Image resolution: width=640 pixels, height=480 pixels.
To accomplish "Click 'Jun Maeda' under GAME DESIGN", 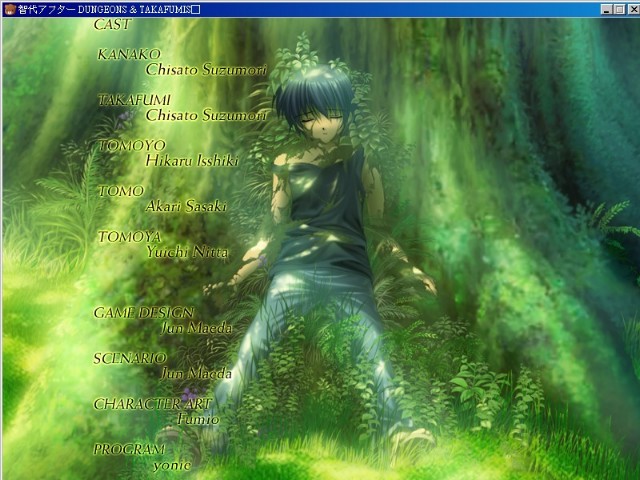I will pyautogui.click(x=196, y=328).
